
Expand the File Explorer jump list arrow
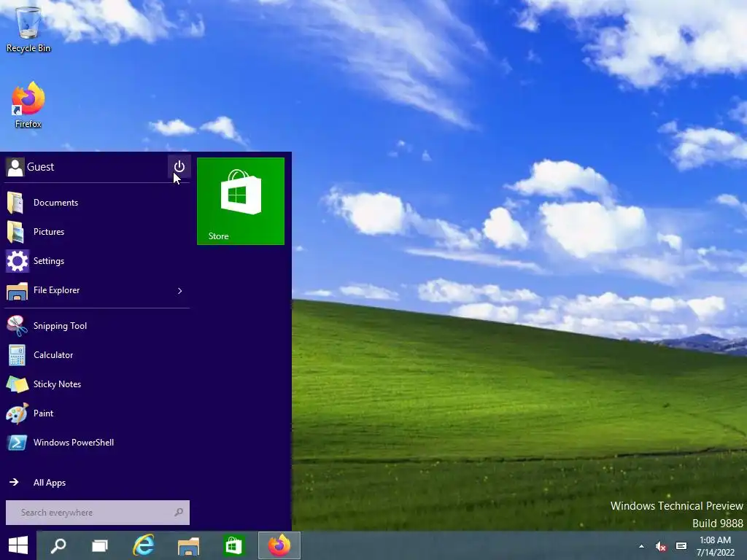point(179,290)
